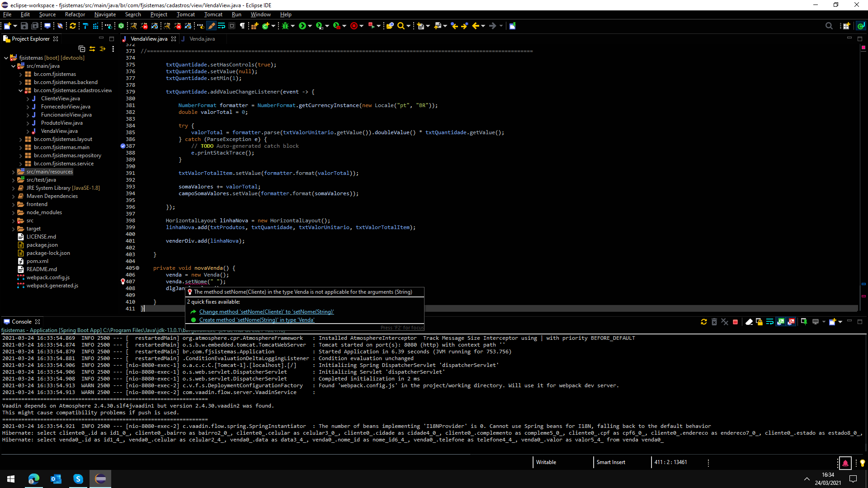Expand the Maven Dependencies node

13,196
